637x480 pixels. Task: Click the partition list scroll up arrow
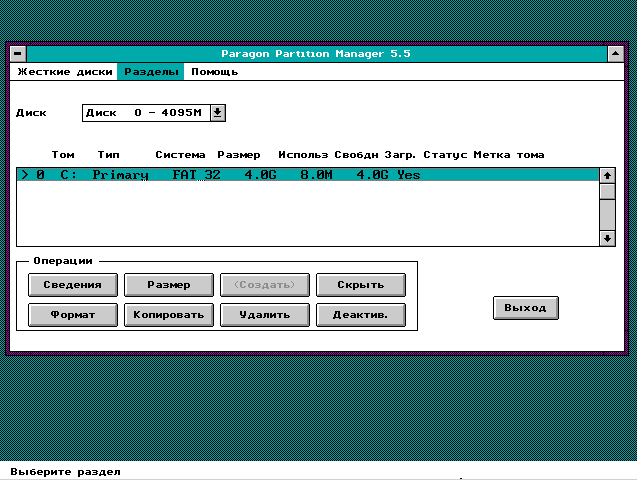(x=607, y=175)
